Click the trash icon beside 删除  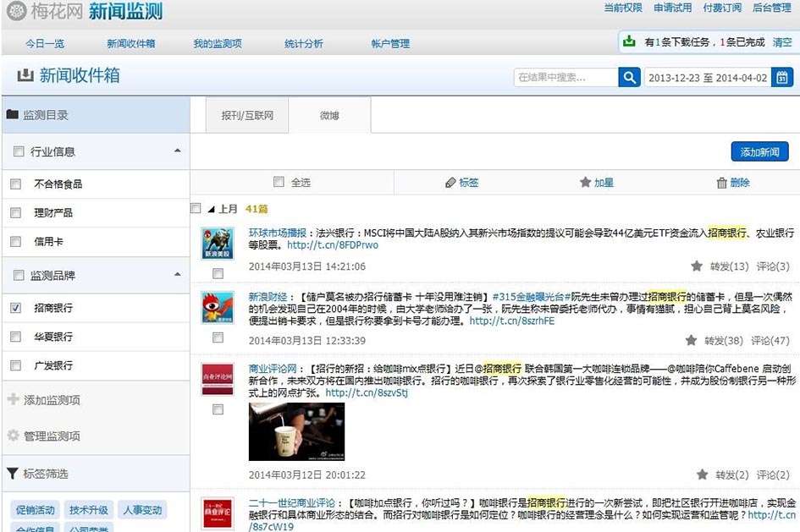(x=721, y=183)
